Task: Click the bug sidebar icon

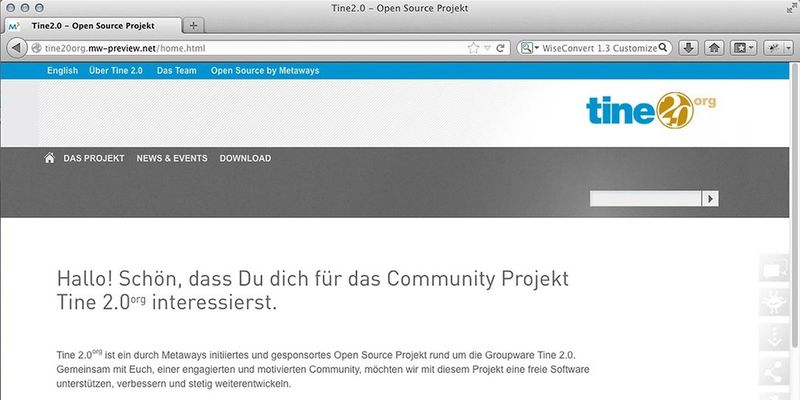Action: tap(773, 303)
